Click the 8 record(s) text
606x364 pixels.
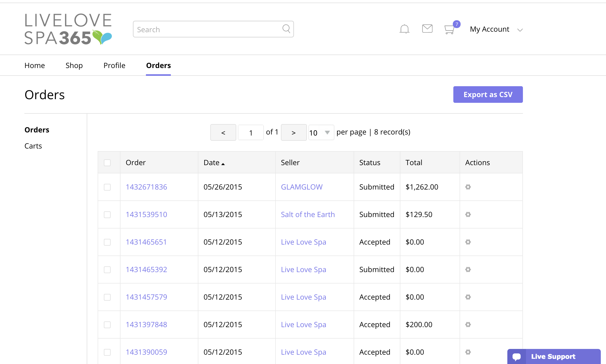(x=392, y=132)
